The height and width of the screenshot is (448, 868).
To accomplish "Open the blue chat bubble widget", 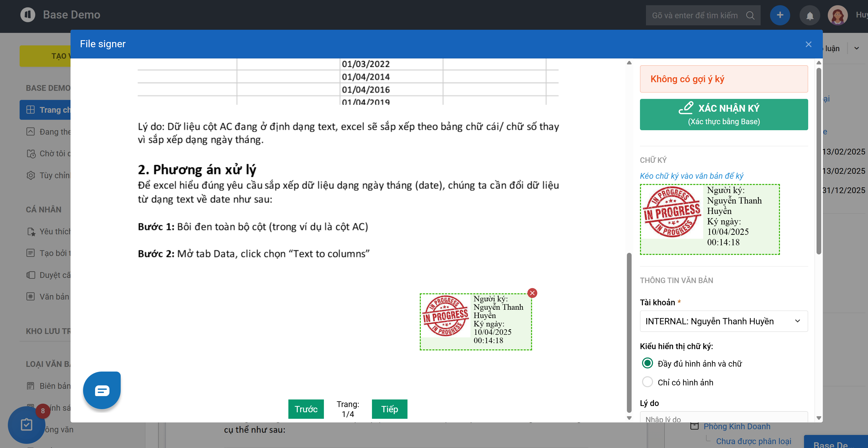I will pos(102,390).
